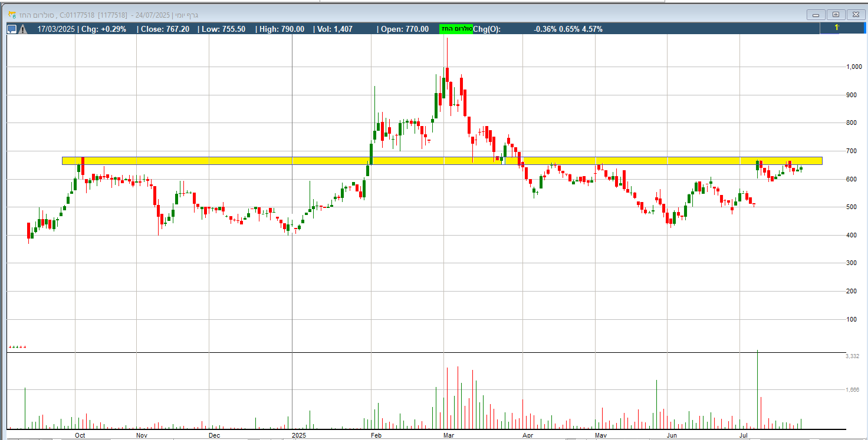
Task: Click the Nov label on the time axis
Action: click(142, 435)
